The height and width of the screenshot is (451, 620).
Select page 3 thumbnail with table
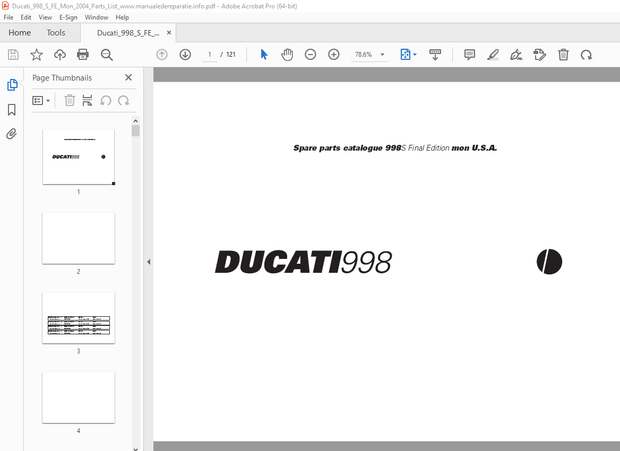tap(78, 318)
